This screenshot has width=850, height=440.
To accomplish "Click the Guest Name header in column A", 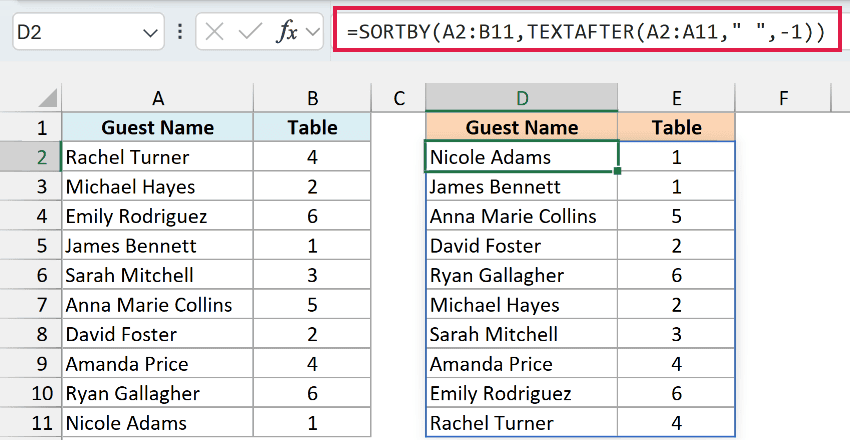I will (x=157, y=127).
